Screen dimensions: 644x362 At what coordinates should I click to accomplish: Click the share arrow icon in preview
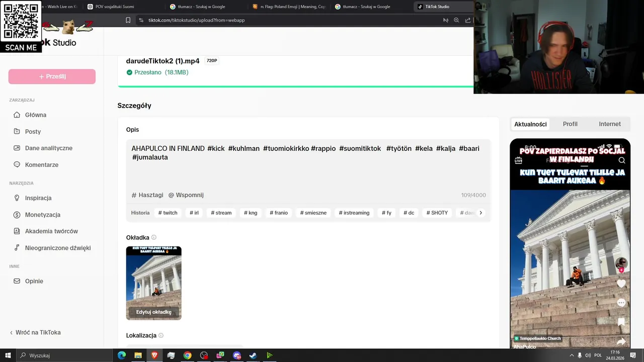621,341
